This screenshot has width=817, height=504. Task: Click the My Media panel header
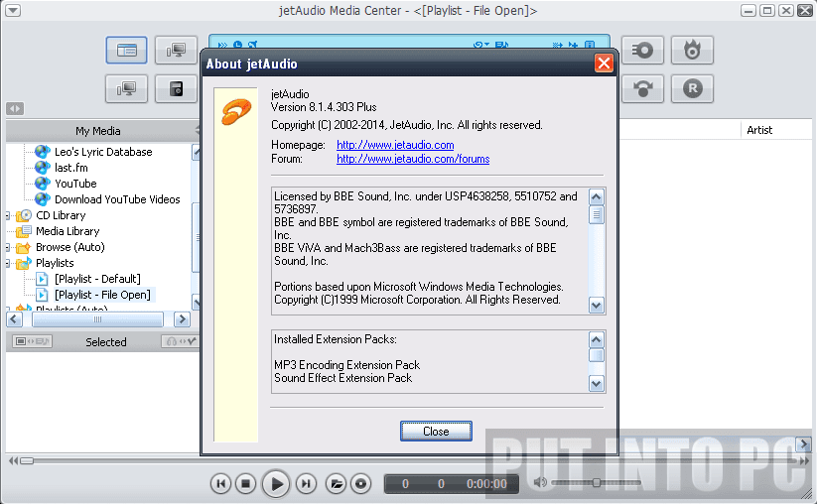click(x=98, y=131)
